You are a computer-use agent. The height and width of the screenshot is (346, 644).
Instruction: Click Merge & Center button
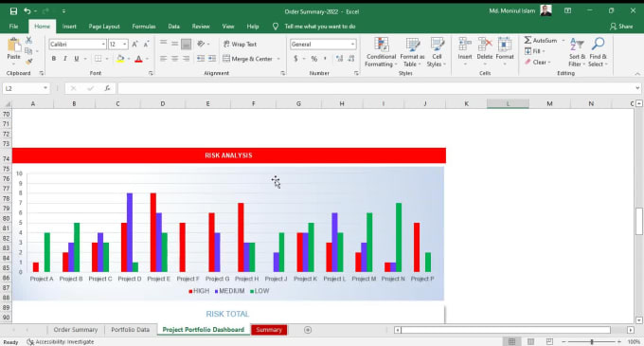[248, 59]
